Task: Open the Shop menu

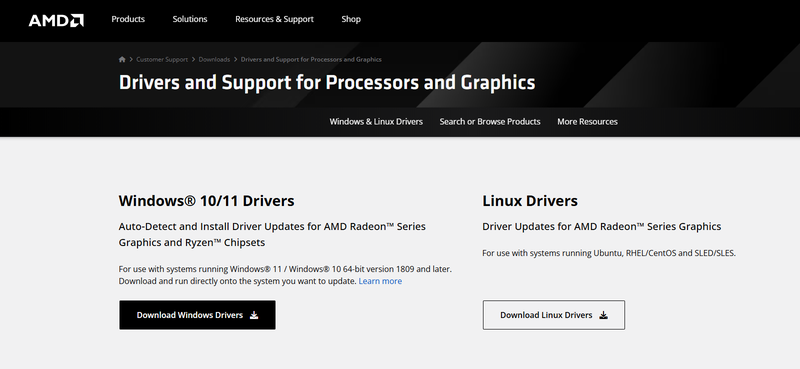Action: pyautogui.click(x=351, y=19)
